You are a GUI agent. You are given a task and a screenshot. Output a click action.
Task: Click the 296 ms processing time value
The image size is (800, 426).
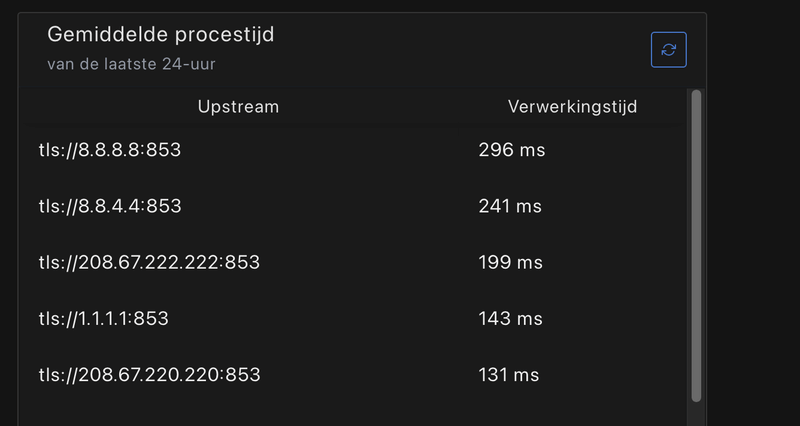(511, 151)
